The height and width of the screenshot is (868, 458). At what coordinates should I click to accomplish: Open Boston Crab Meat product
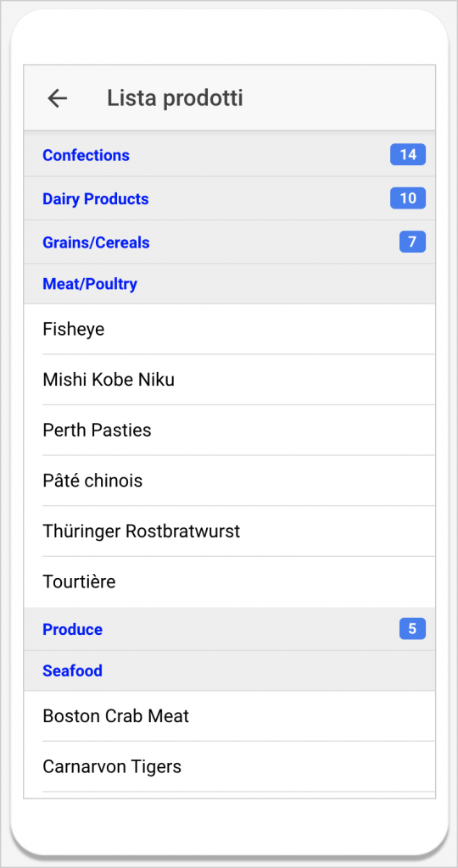point(229,715)
